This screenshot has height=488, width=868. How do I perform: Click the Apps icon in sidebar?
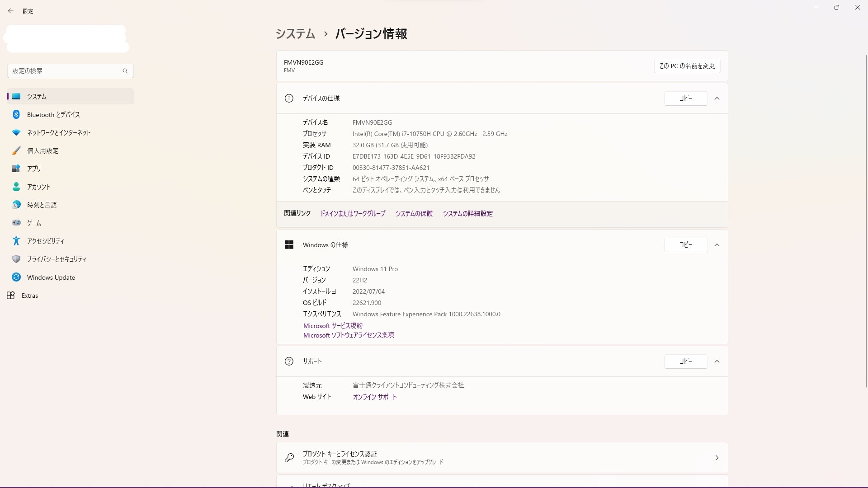click(x=16, y=169)
